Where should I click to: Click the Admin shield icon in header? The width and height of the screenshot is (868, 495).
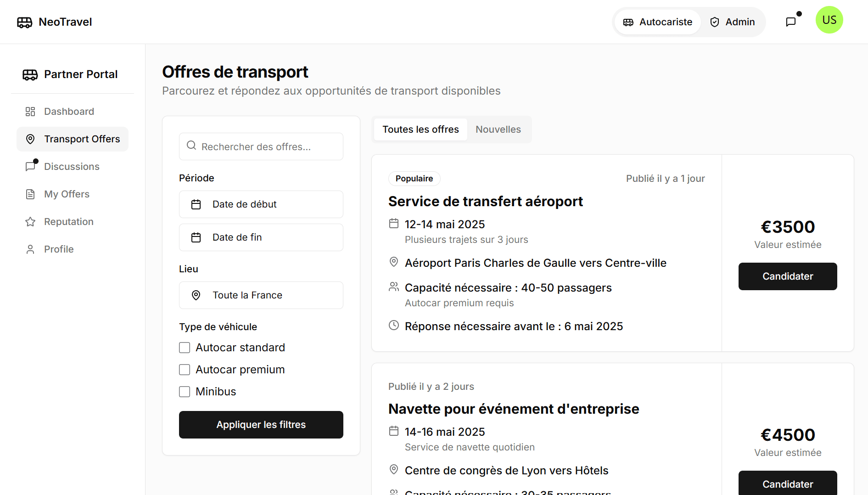(715, 22)
